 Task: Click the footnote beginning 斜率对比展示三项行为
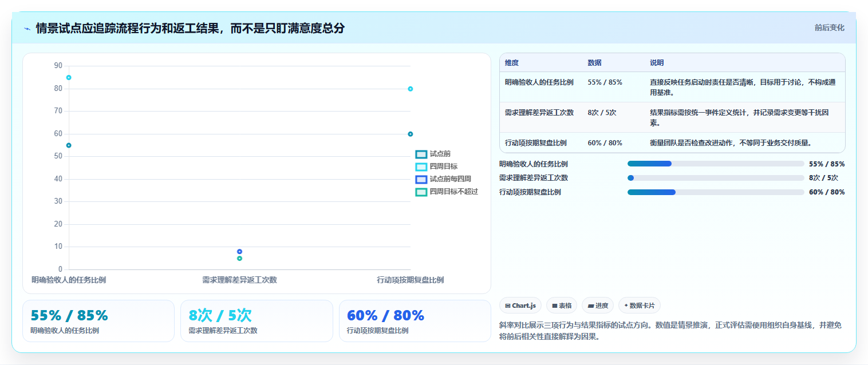(x=671, y=331)
